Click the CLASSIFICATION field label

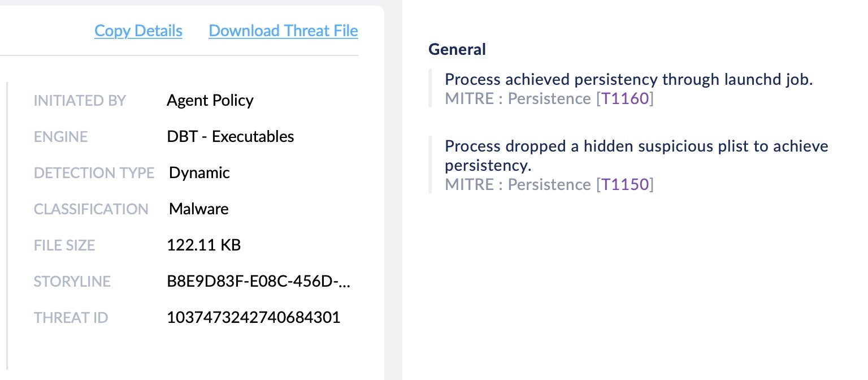point(91,209)
